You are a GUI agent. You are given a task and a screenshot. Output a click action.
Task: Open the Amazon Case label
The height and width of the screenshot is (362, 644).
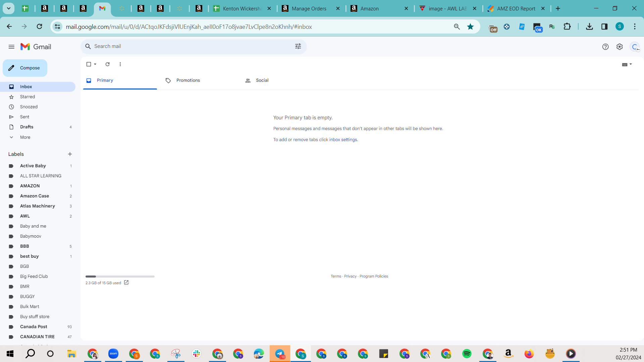click(x=38, y=196)
